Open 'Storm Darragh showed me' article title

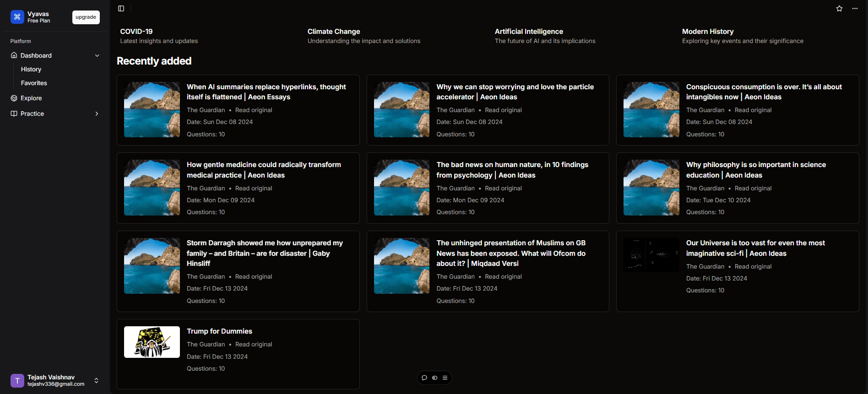click(x=265, y=253)
